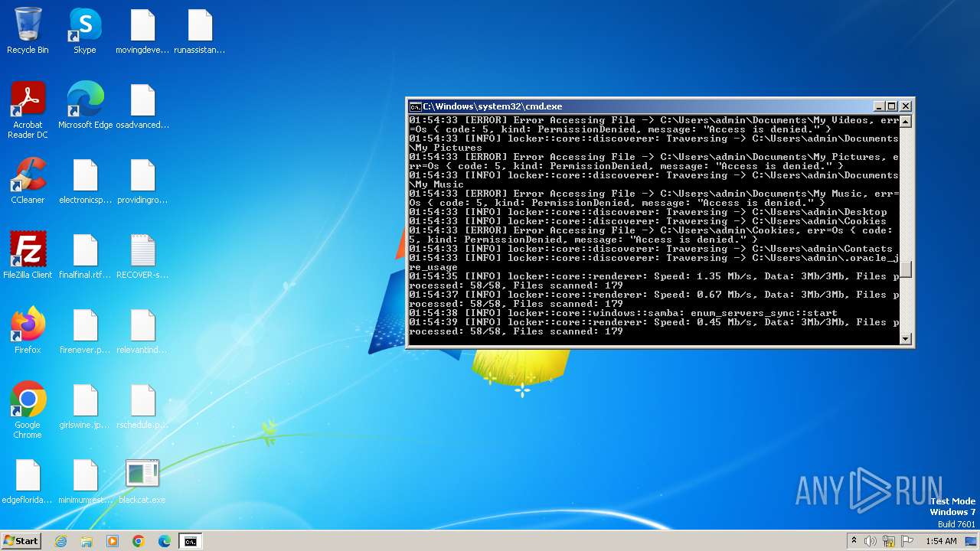The width and height of the screenshot is (980, 551).
Task: Maximize the cmd.exe window
Action: tap(892, 106)
